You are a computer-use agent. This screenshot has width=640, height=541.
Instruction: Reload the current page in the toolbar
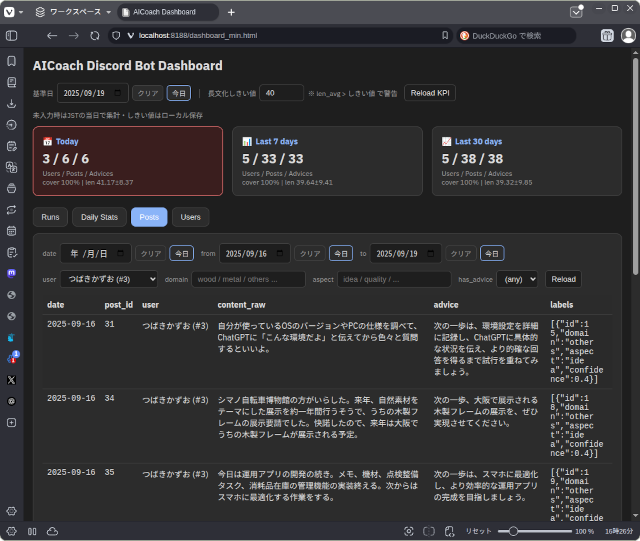[x=95, y=35]
